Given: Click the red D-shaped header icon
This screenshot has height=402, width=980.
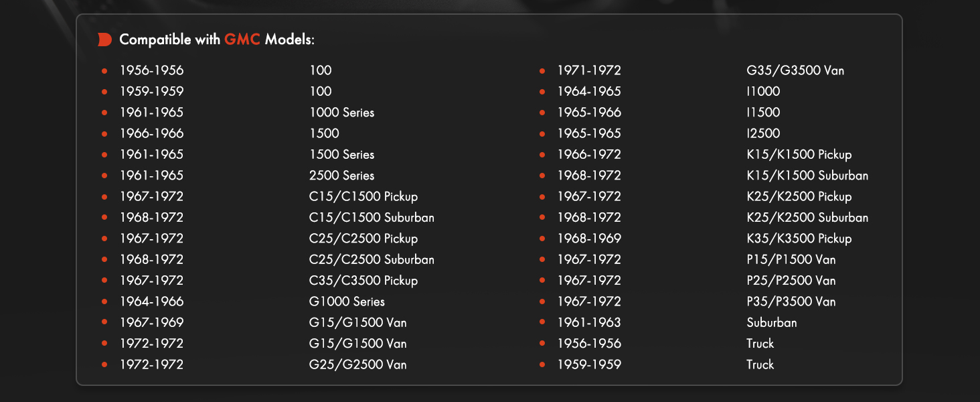Looking at the screenshot, I should [x=104, y=40].
